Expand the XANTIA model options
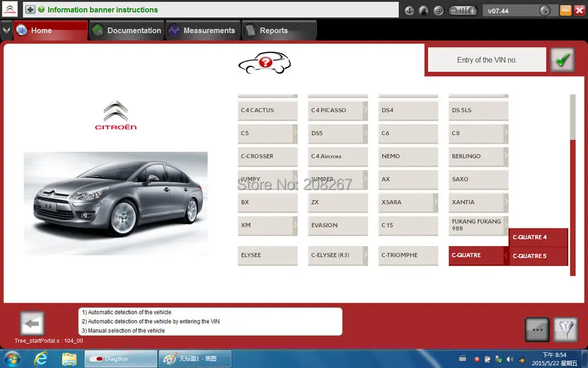588x368 pixels. pyautogui.click(x=506, y=202)
